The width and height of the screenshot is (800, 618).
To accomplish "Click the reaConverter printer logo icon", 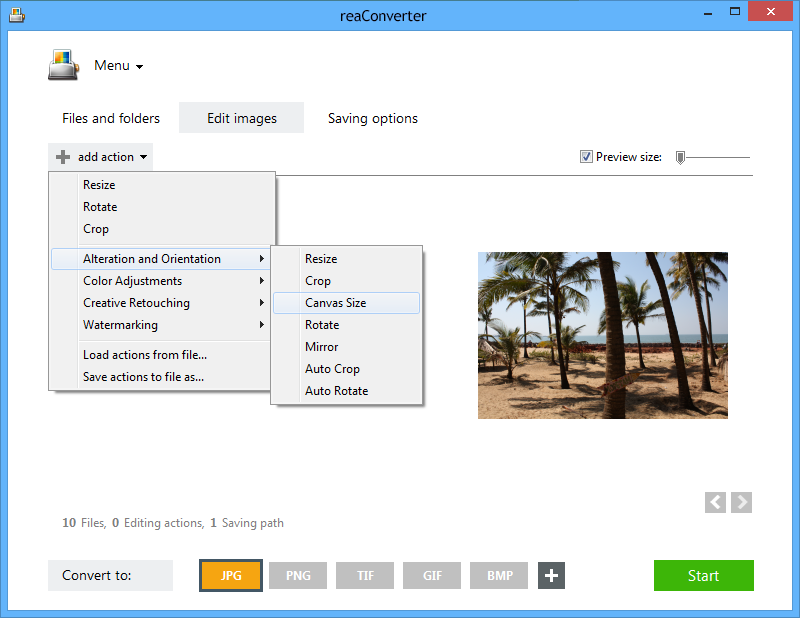I will (64, 65).
